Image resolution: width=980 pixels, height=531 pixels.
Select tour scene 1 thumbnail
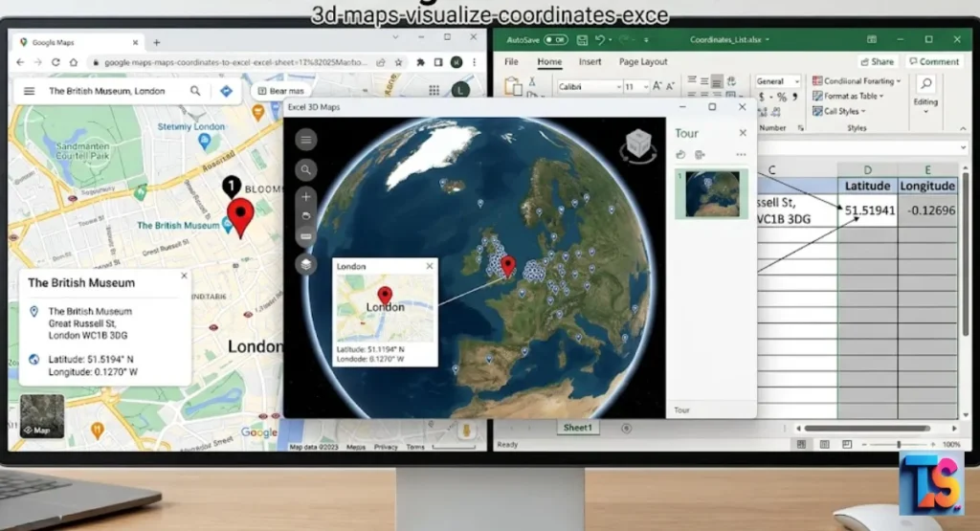point(711,194)
